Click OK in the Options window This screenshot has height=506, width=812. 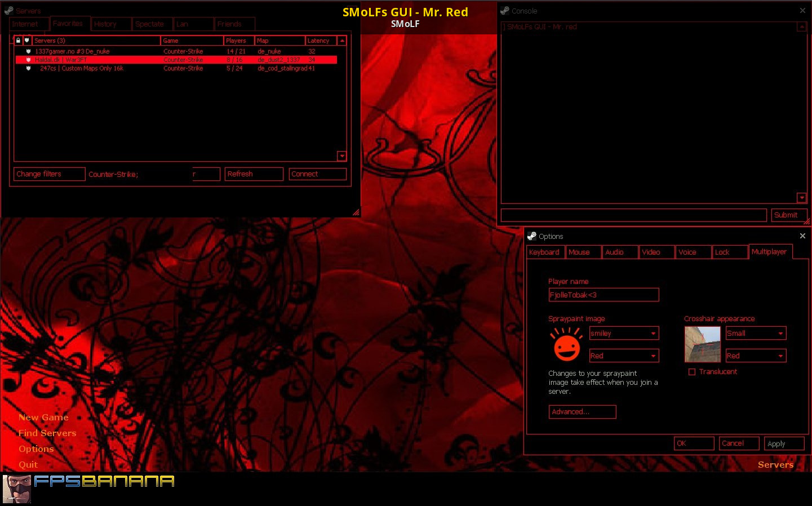click(694, 443)
